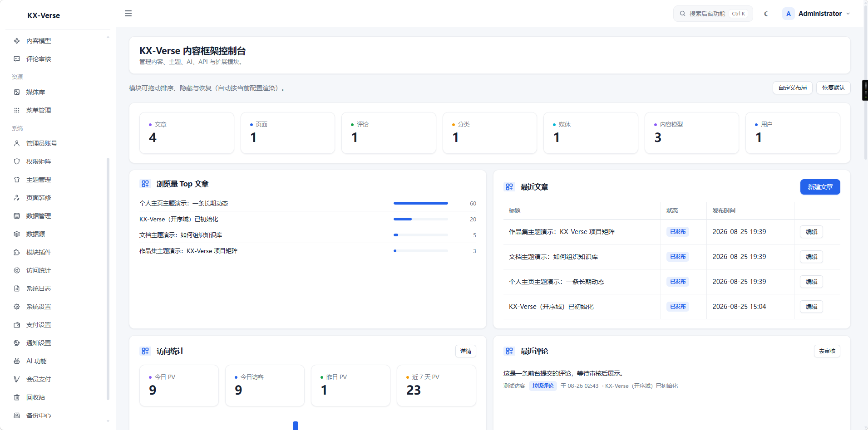Click the 新建文章 button
The image size is (868, 430).
tap(820, 187)
